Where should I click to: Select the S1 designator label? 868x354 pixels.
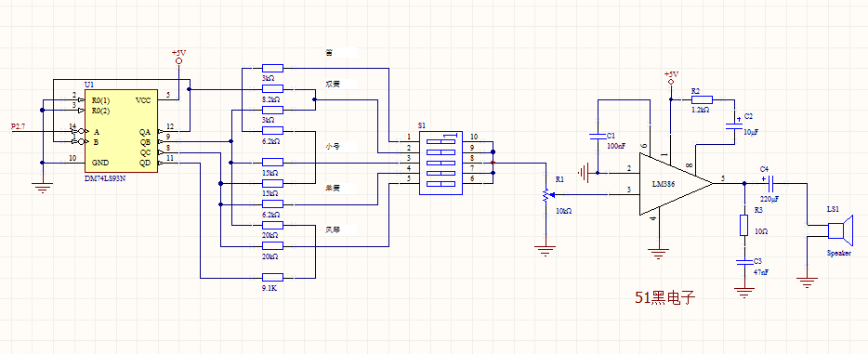[x=422, y=126]
